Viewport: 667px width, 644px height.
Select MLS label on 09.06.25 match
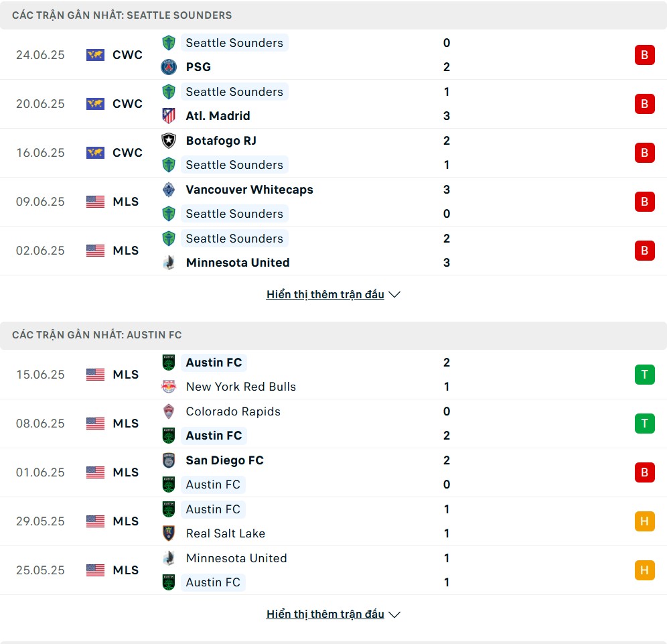pyautogui.click(x=125, y=202)
